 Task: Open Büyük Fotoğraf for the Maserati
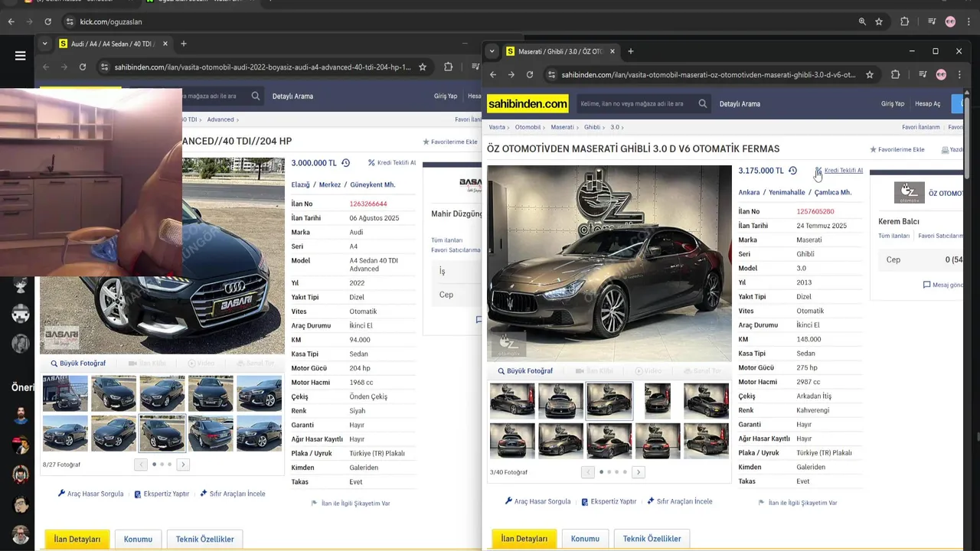coord(525,371)
